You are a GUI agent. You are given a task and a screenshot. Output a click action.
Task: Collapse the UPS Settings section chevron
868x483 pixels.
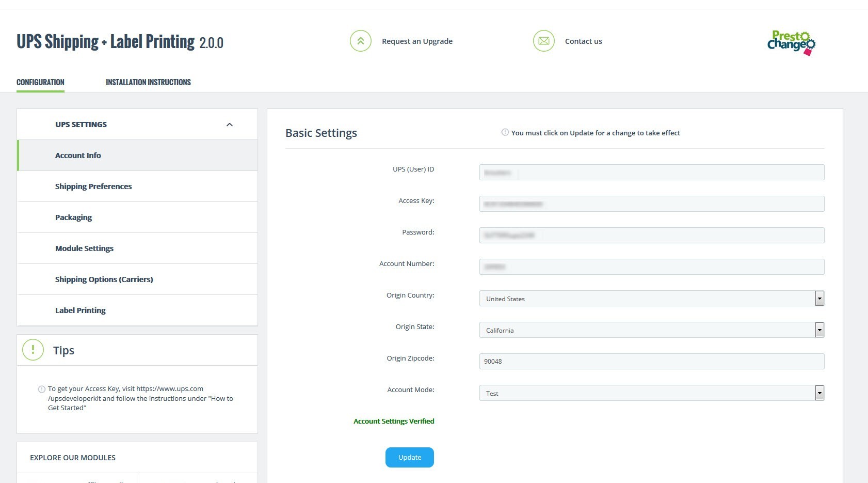(x=230, y=124)
